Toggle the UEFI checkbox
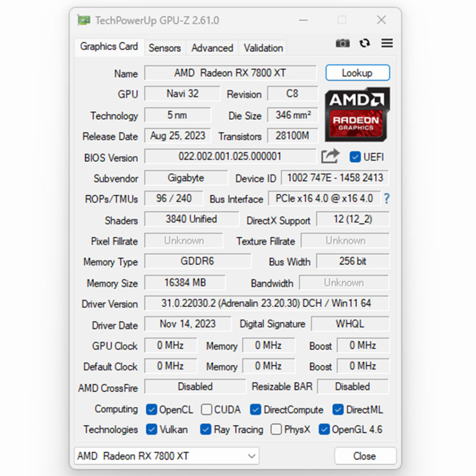476x476 pixels. [x=355, y=157]
